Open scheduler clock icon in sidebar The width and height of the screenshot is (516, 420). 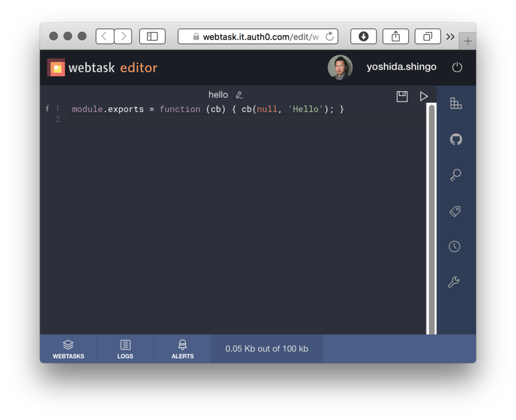coord(455,246)
